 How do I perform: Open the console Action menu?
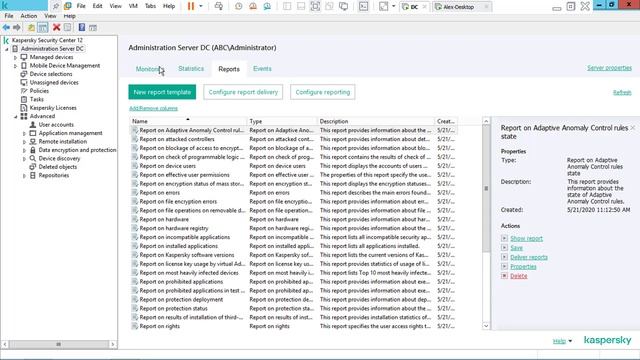pyautogui.click(x=29, y=16)
